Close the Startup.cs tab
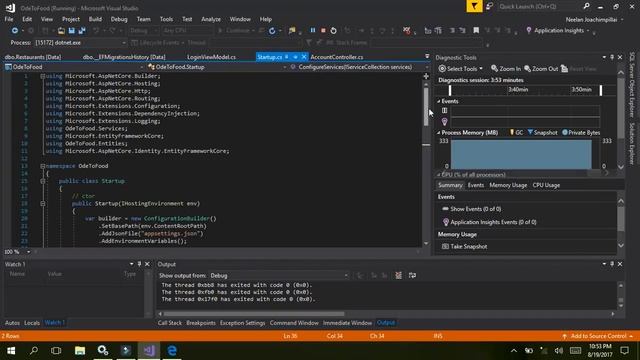 point(304,57)
